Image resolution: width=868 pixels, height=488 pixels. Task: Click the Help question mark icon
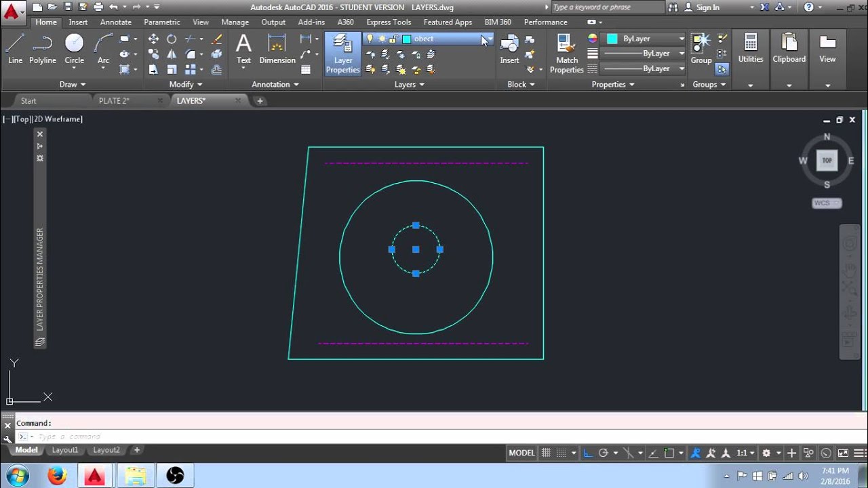pyautogui.click(x=808, y=7)
